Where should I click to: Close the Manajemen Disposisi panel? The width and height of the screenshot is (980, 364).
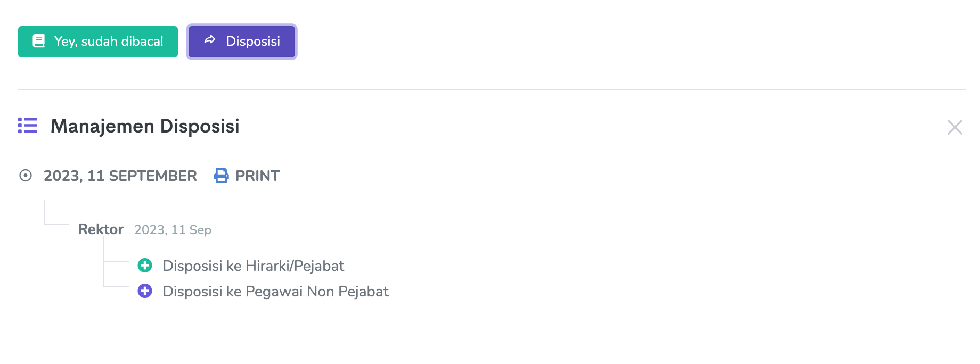954,127
